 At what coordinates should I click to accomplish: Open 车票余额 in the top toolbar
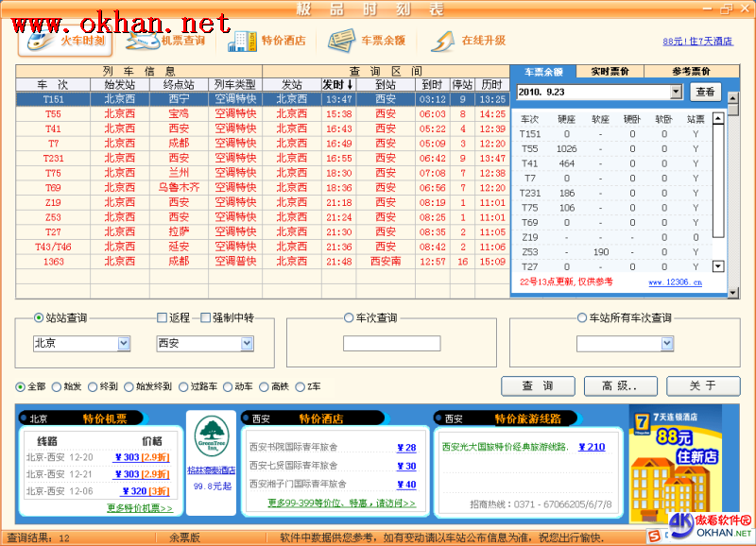[x=367, y=41]
